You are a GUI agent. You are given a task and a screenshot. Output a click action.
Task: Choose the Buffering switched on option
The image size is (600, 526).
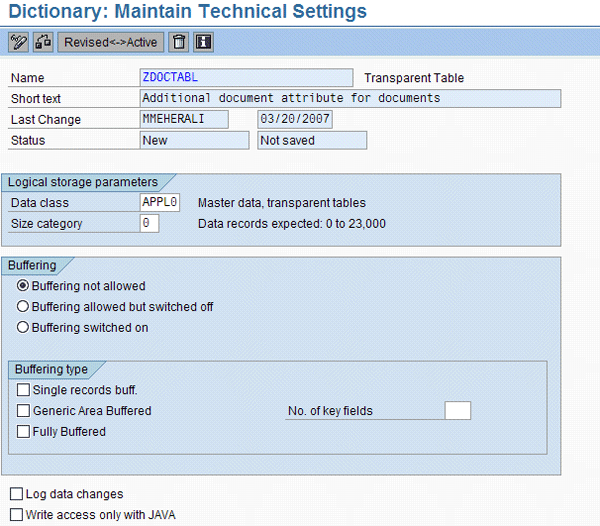click(23, 327)
